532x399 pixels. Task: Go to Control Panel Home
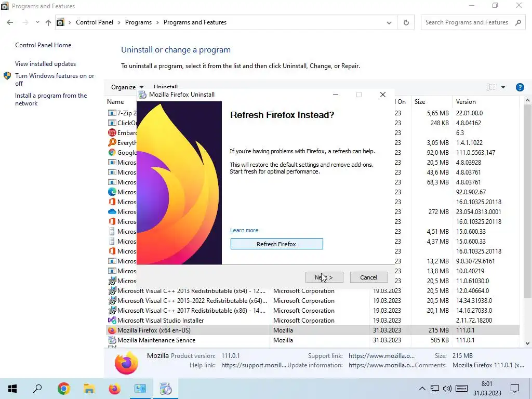[43, 45]
